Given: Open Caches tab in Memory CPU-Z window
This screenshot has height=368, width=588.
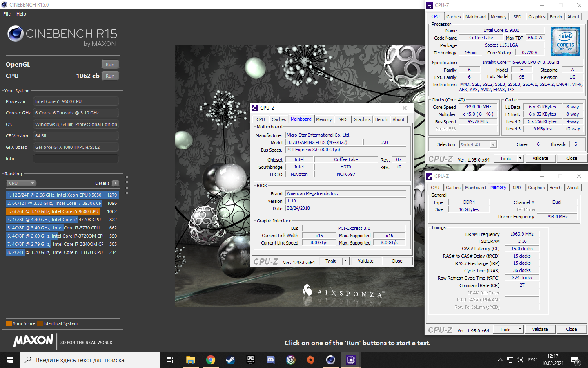Looking at the screenshot, I should [453, 188].
